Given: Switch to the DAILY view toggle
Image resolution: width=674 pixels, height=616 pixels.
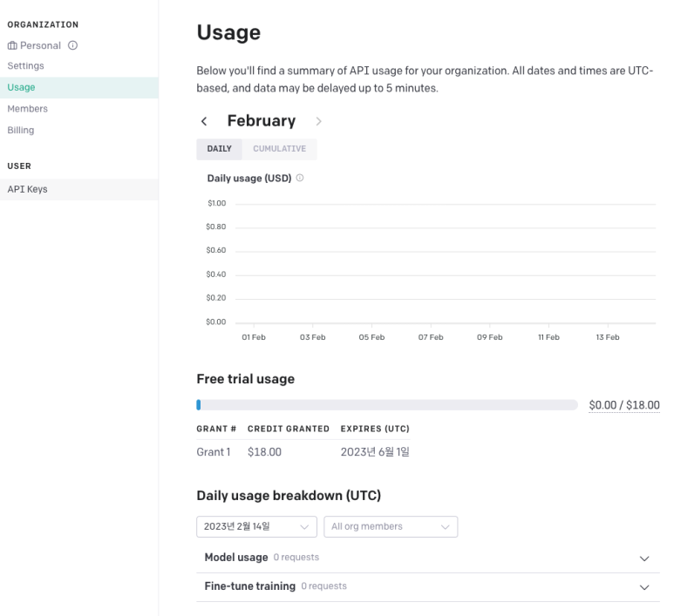Looking at the screenshot, I should click(x=219, y=149).
